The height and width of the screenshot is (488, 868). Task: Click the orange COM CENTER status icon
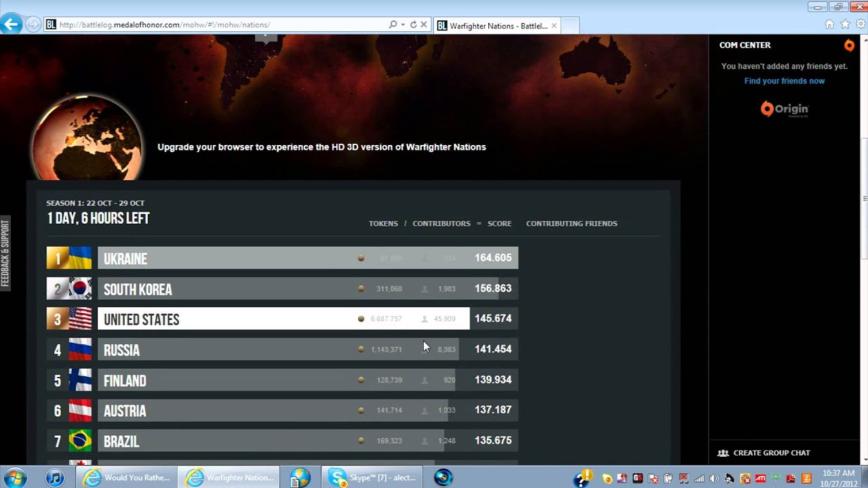(849, 45)
